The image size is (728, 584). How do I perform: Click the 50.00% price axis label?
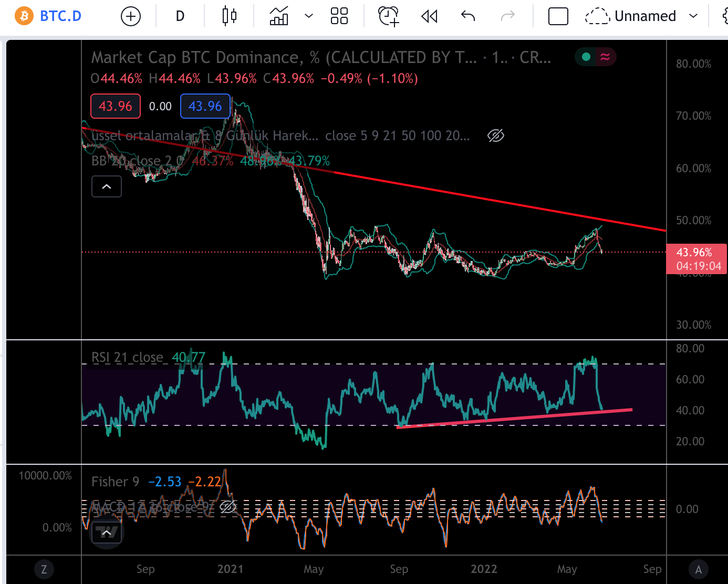pos(693,221)
